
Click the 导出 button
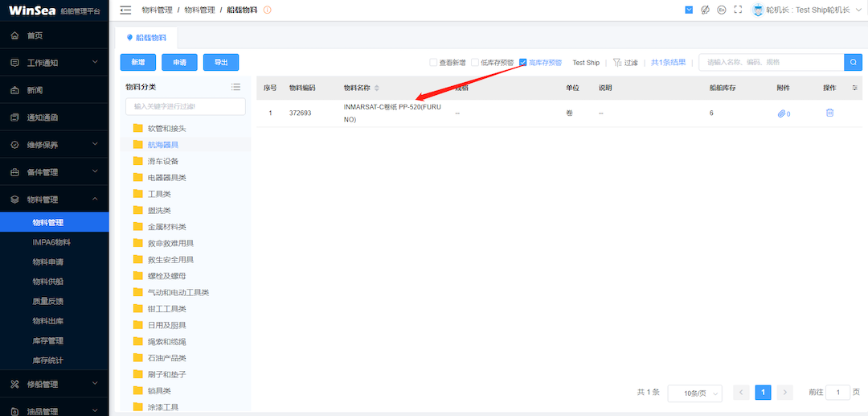pos(221,63)
